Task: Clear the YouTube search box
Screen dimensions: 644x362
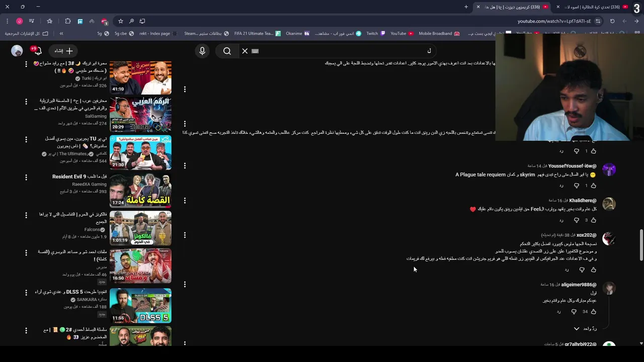Action: [x=245, y=51]
